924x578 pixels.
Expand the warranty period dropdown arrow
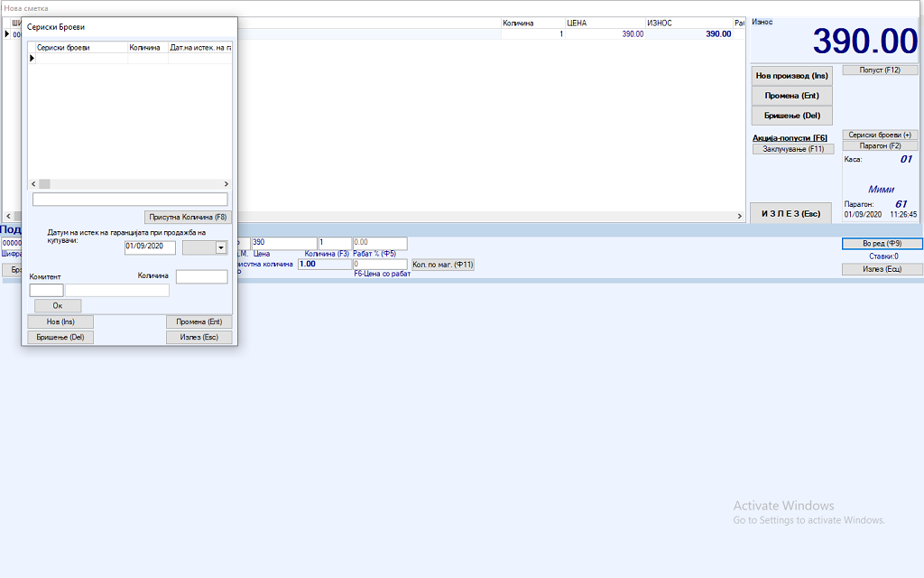point(221,247)
